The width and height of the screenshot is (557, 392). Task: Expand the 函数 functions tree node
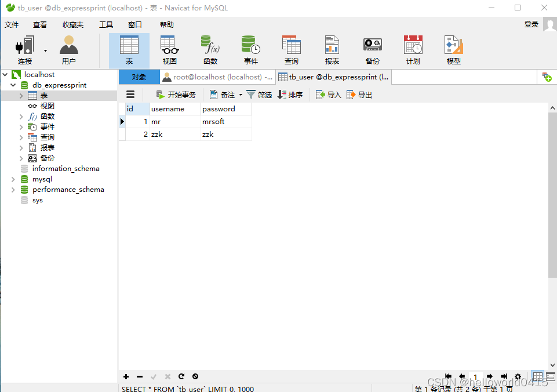21,117
